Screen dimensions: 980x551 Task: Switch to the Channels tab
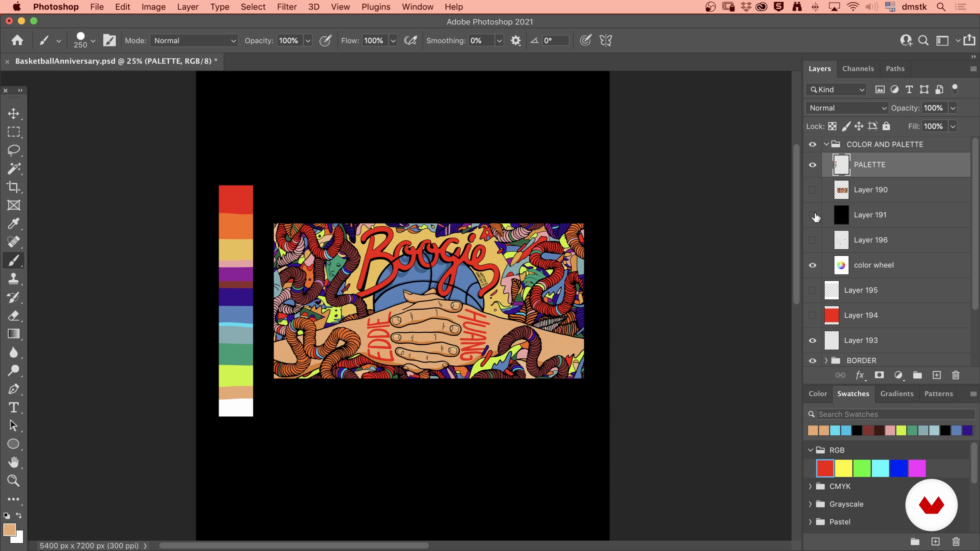pyautogui.click(x=858, y=68)
